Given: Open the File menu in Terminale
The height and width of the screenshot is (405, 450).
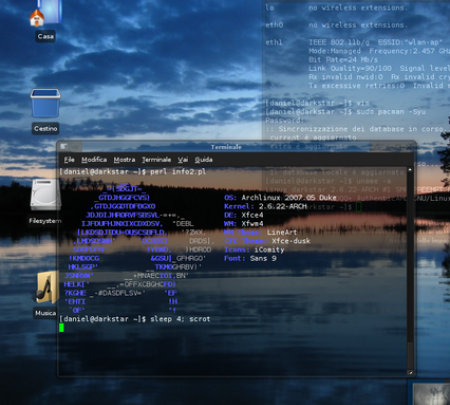Looking at the screenshot, I should click(69, 160).
